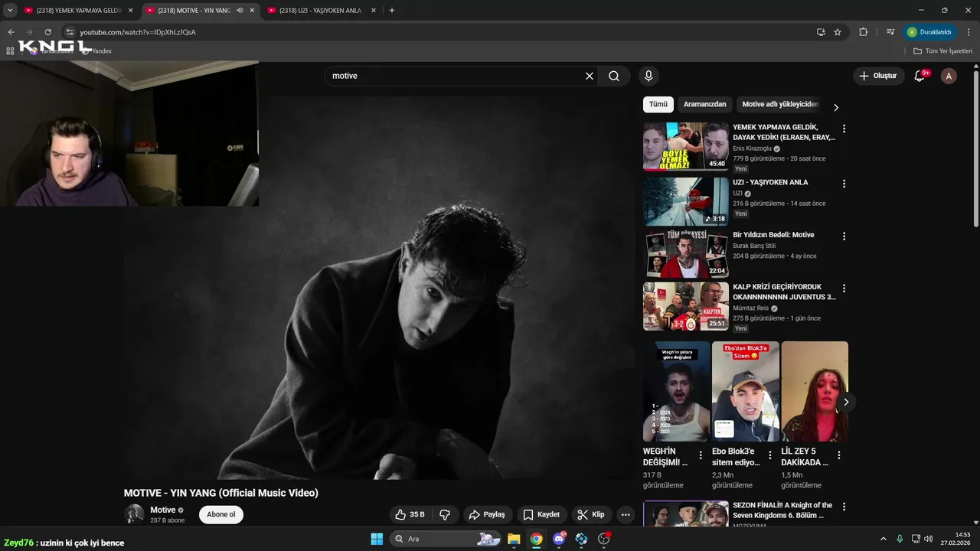The image size is (980, 551).
Task: Start voice search with the microphone icon
Action: point(648,76)
